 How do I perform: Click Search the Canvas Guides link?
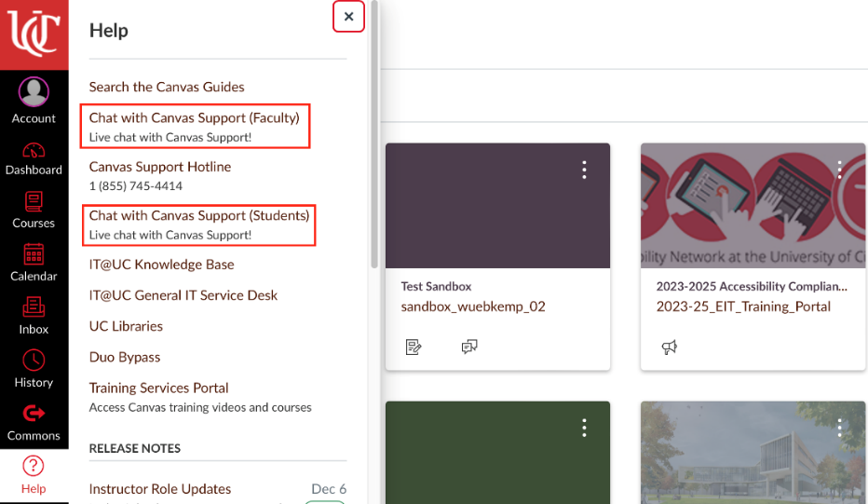pyautogui.click(x=167, y=87)
